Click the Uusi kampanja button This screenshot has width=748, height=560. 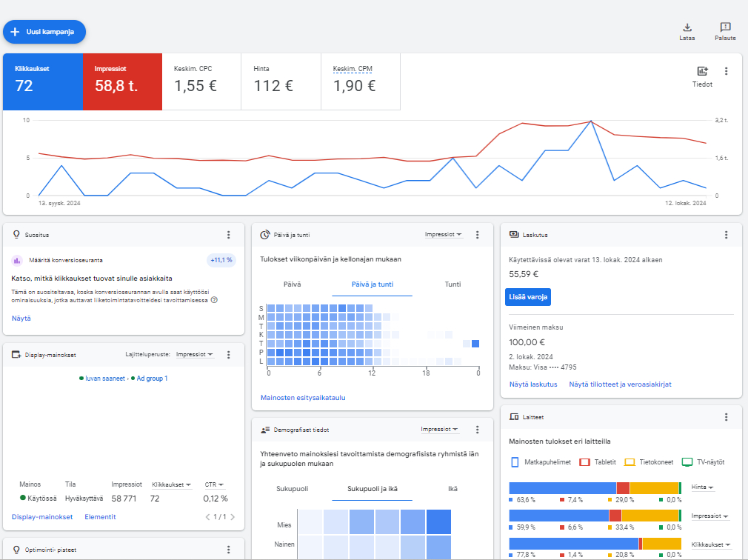point(44,32)
